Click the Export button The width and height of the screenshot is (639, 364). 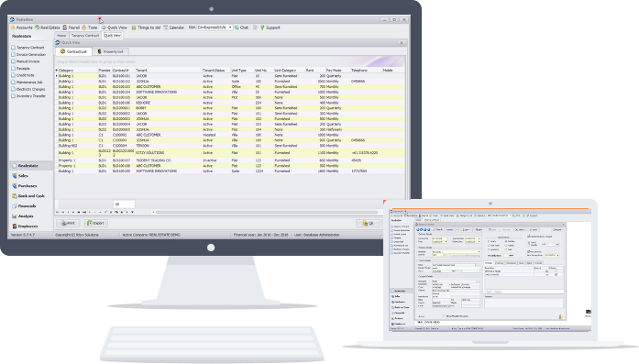[95, 223]
